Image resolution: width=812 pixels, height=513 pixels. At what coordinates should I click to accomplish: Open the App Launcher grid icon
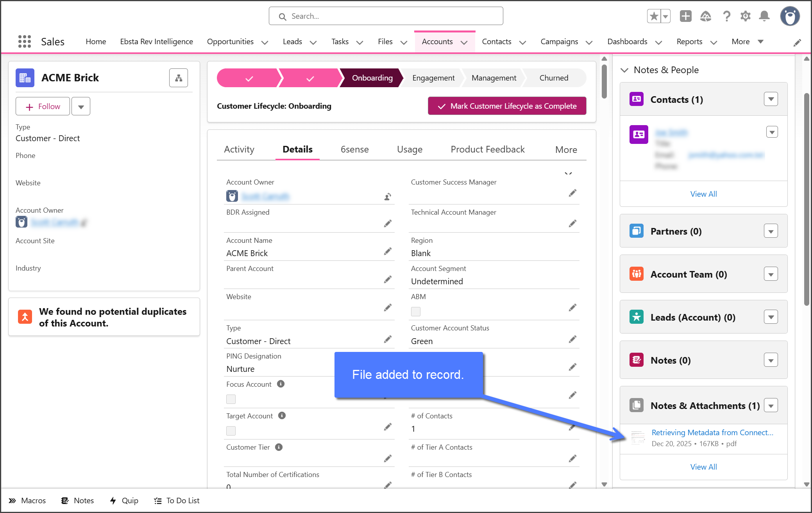[25, 41]
